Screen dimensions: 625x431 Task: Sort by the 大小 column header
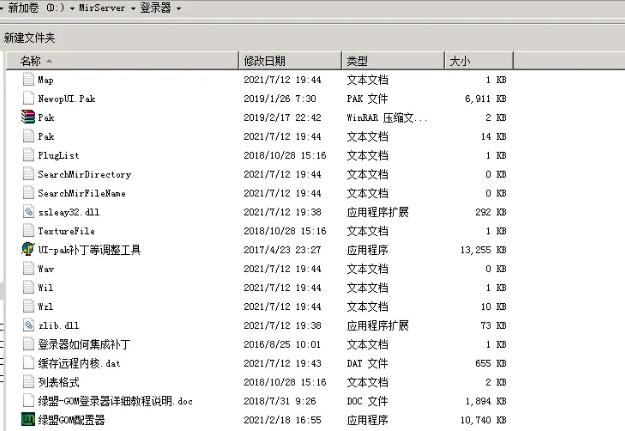tap(479, 61)
